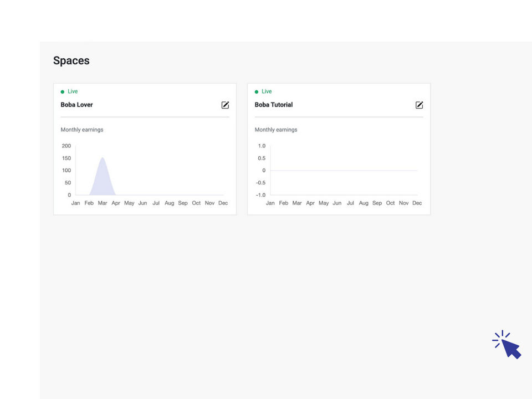Click Monthly earnings label on Boba Tutorial card
532x399 pixels.
pyautogui.click(x=276, y=130)
